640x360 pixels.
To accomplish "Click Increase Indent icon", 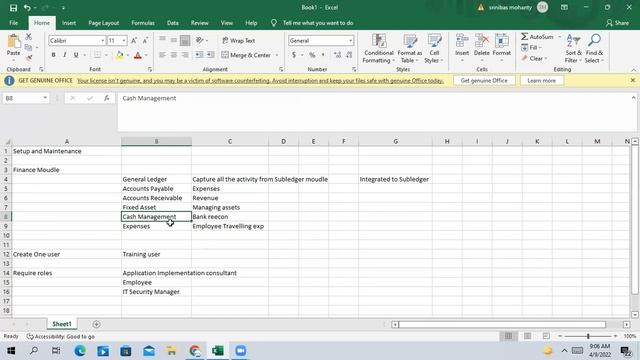I will tap(210, 55).
